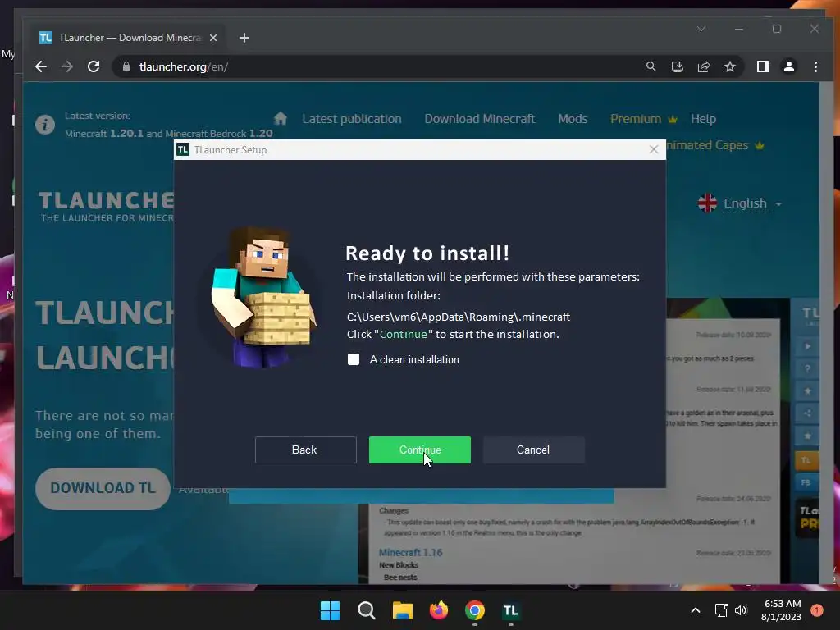Open Premium menu item
This screenshot has width=840, height=630.
click(x=643, y=119)
